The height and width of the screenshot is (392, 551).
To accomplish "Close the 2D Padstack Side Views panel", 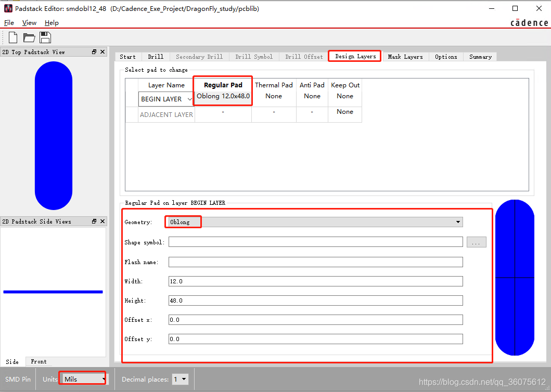I will click(102, 221).
